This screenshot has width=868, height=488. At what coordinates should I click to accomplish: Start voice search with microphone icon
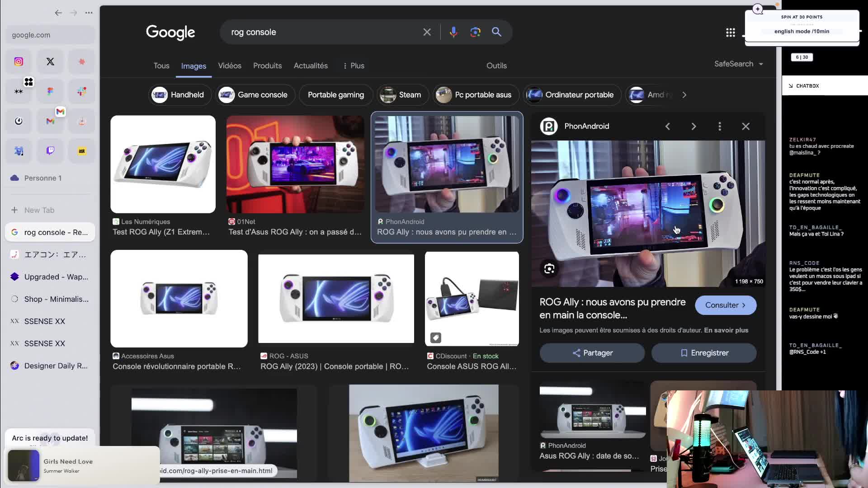453,32
